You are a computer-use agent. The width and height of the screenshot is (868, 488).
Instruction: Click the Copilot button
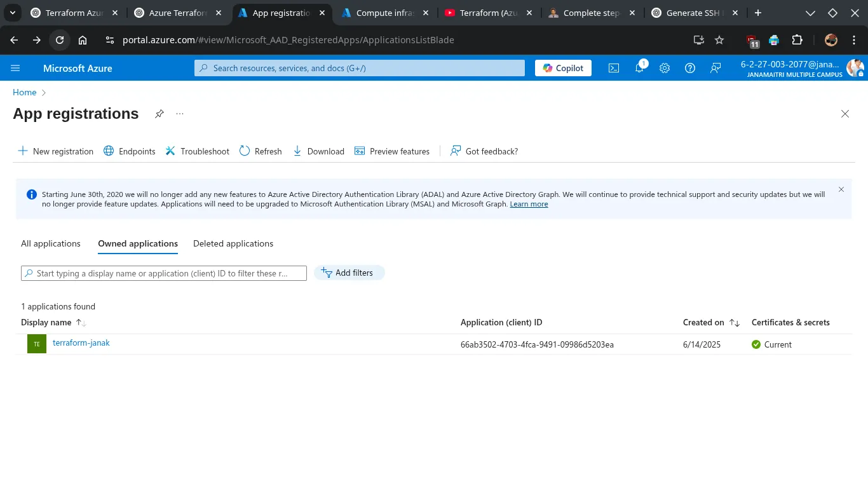point(563,68)
